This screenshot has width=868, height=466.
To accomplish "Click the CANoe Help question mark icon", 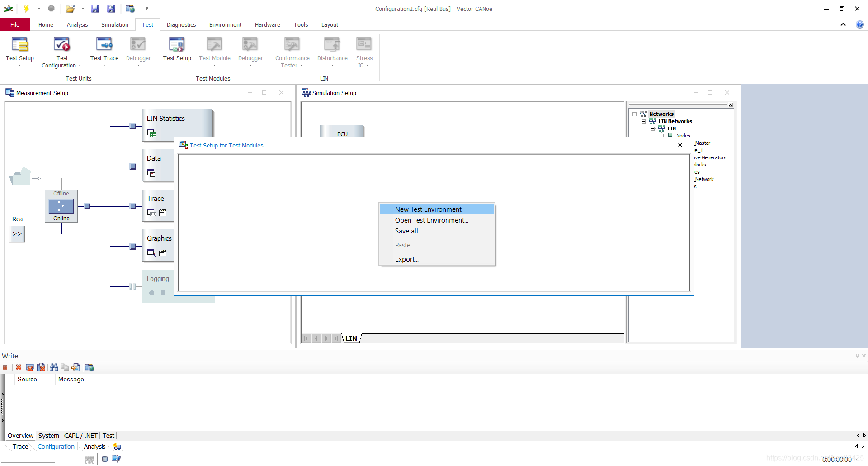I will pyautogui.click(x=860, y=24).
